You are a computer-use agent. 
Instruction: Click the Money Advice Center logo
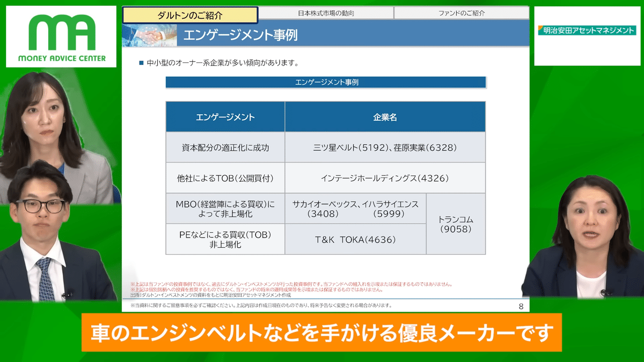coord(61,37)
